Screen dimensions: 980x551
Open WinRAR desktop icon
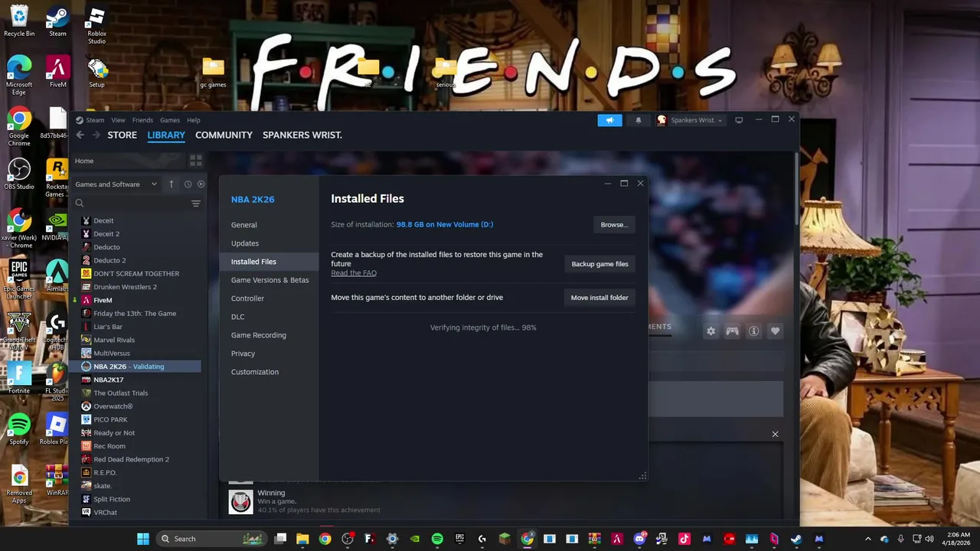point(57,480)
